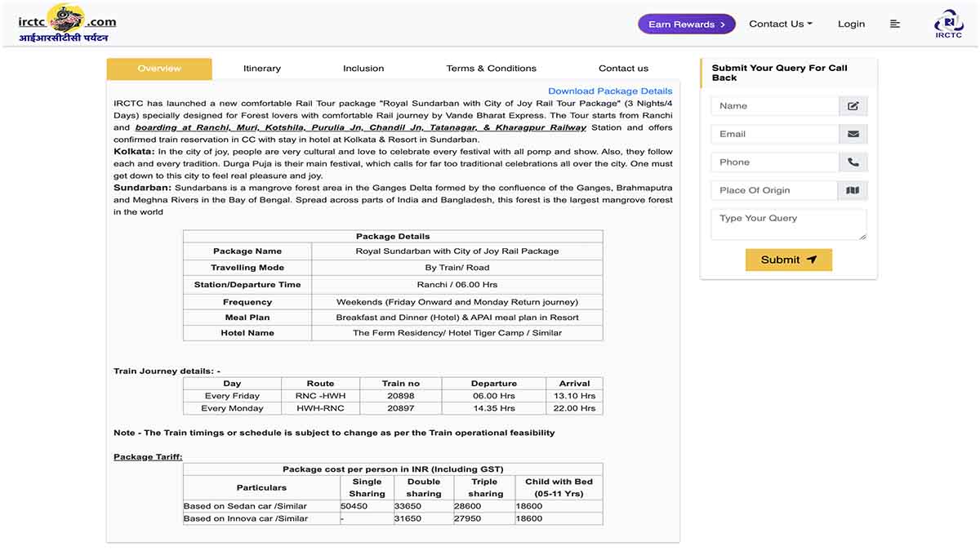Click the '22.00 Hrs' arrival cell
This screenshot has height=551, width=980.
coord(575,408)
